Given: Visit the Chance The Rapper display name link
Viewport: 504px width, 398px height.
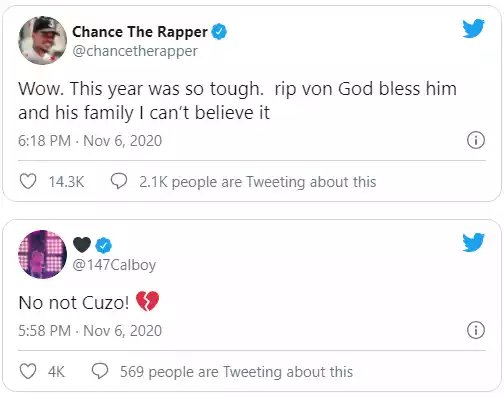Looking at the screenshot, I should (x=140, y=32).
